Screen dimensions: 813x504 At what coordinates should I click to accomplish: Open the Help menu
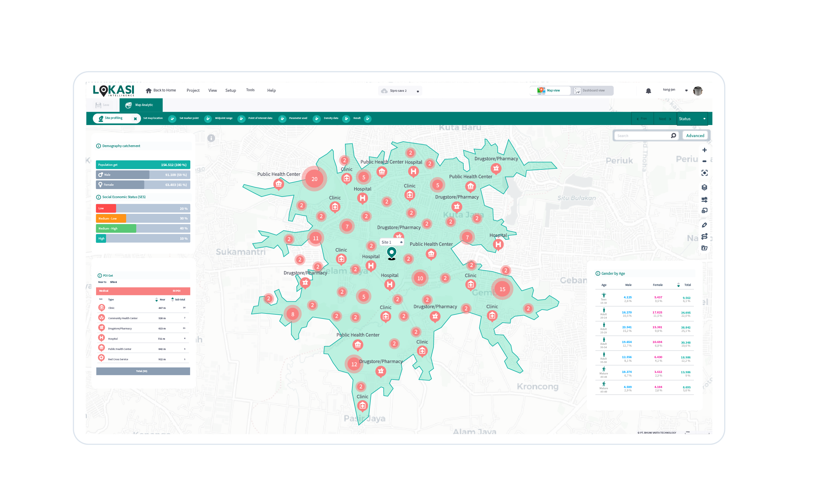pos(271,91)
